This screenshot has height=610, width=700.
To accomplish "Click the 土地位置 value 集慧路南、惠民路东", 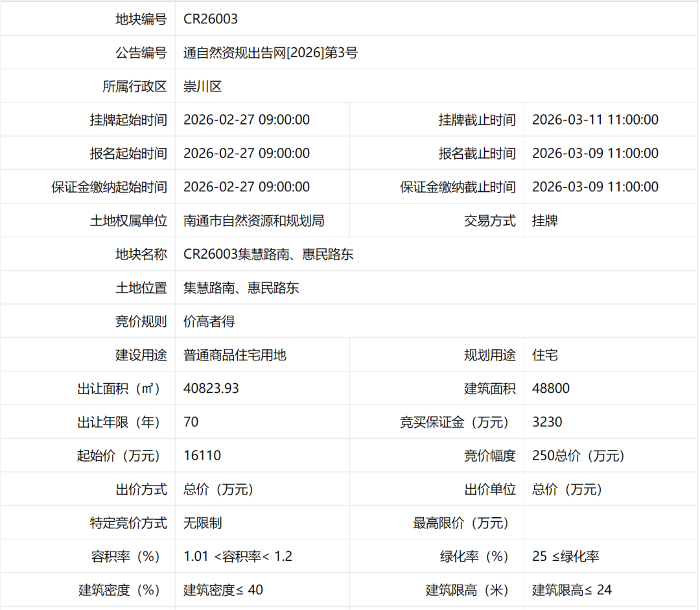I will click(x=241, y=288).
